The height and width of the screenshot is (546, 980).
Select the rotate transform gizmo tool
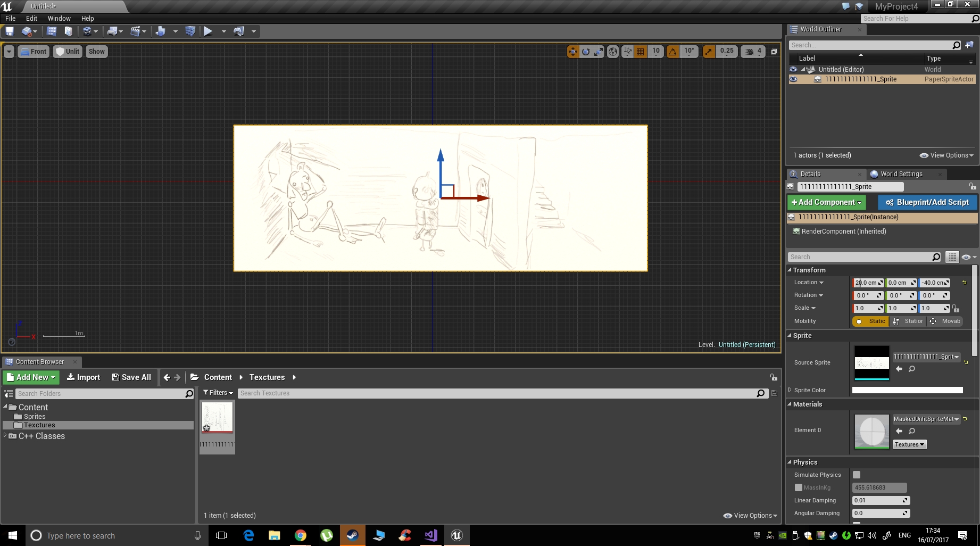pyautogui.click(x=586, y=52)
